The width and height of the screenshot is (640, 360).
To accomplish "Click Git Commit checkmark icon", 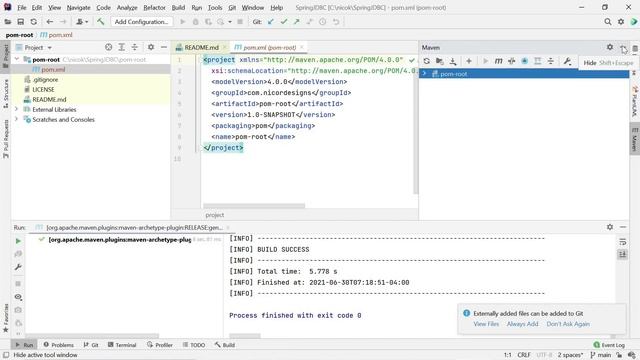I will (x=284, y=22).
